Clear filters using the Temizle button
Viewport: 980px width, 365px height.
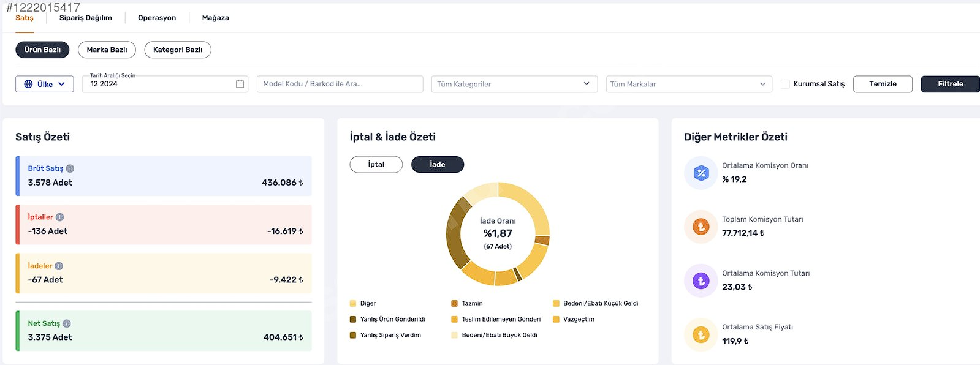(883, 84)
